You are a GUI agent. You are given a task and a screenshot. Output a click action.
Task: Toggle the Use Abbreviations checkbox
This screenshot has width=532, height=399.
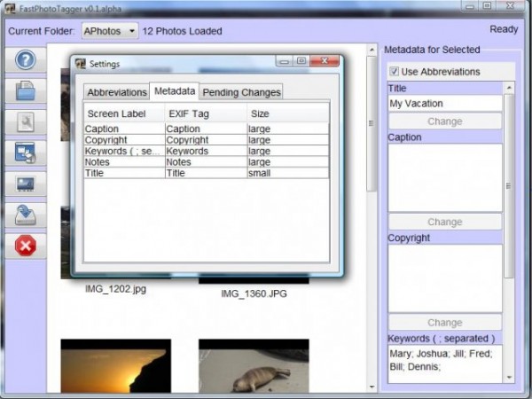pos(395,71)
